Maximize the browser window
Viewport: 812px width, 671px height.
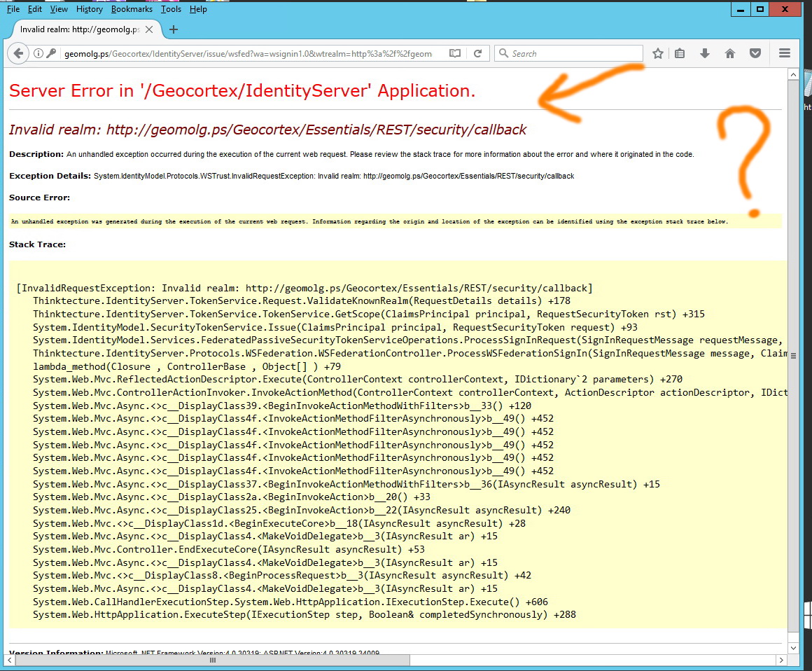point(759,9)
